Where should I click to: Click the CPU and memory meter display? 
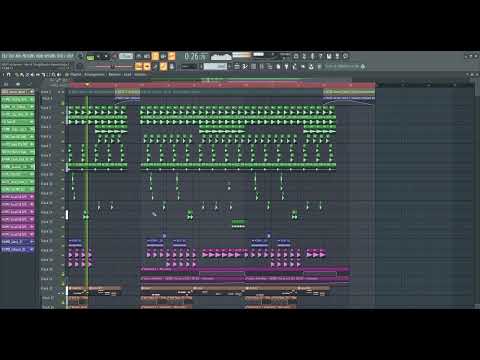[x=272, y=56]
